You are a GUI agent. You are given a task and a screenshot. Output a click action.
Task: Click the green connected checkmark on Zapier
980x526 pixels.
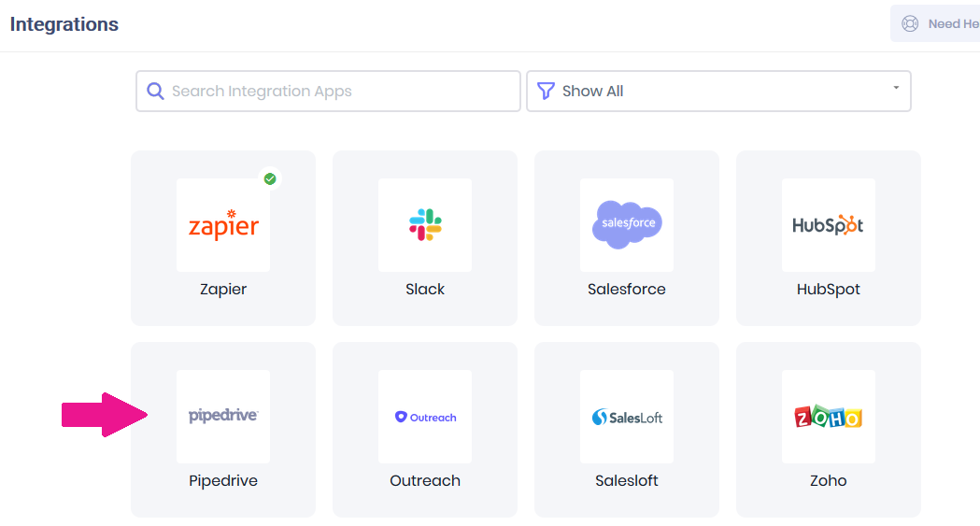pyautogui.click(x=270, y=179)
